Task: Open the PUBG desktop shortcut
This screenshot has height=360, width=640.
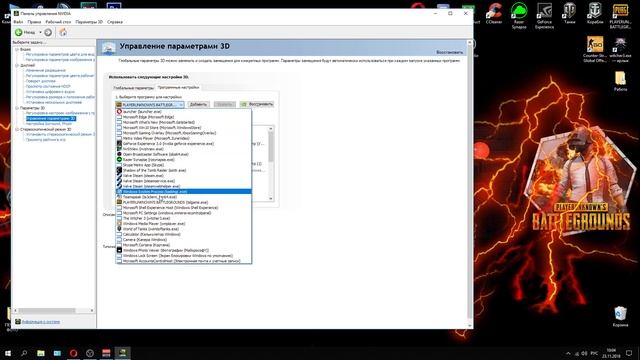Action: [x=620, y=16]
